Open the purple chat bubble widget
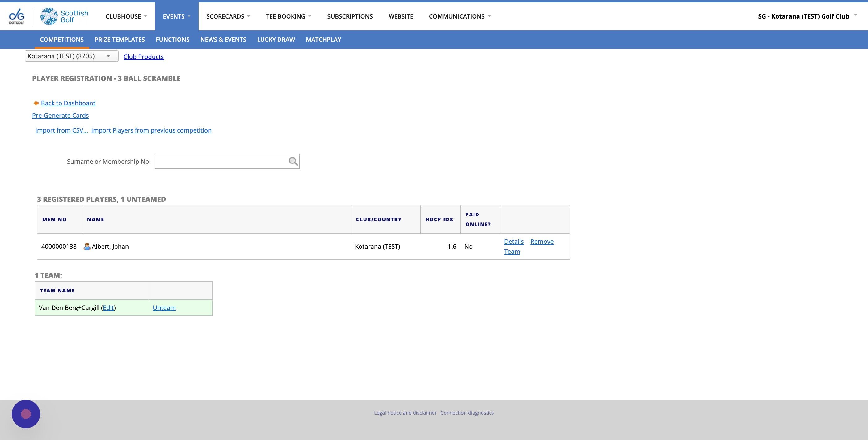 coord(26,414)
